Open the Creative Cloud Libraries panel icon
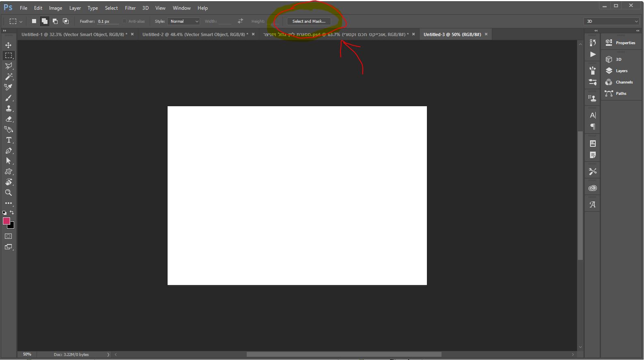 click(593, 188)
